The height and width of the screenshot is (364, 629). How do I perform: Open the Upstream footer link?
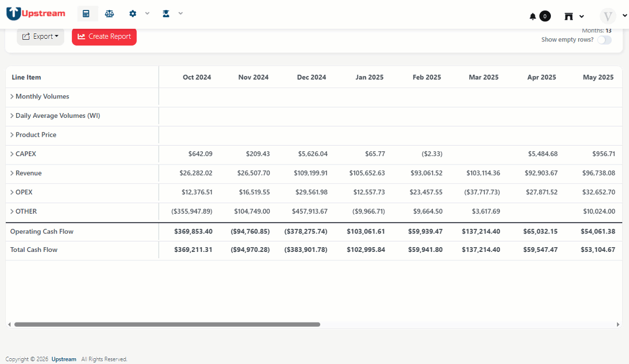[x=64, y=359]
